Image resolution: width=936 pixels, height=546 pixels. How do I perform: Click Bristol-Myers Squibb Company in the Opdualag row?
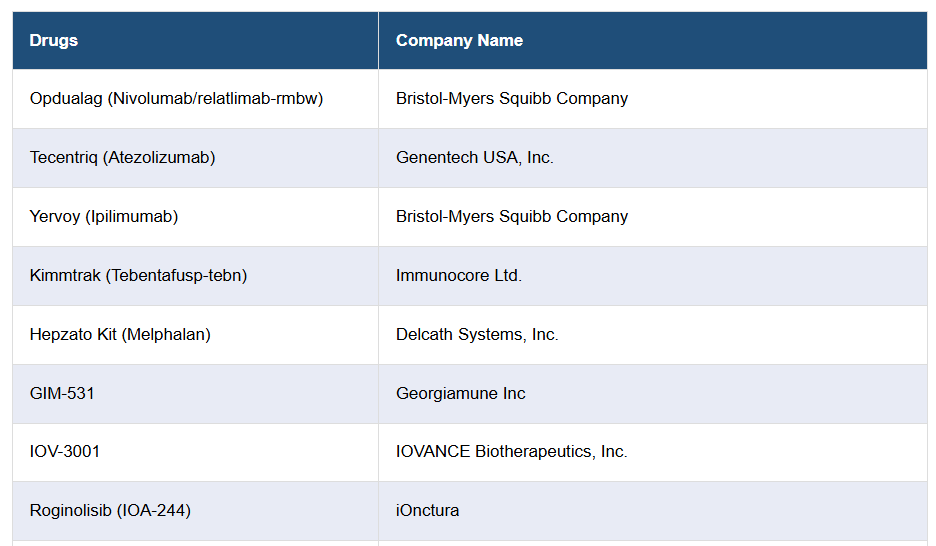click(x=512, y=99)
